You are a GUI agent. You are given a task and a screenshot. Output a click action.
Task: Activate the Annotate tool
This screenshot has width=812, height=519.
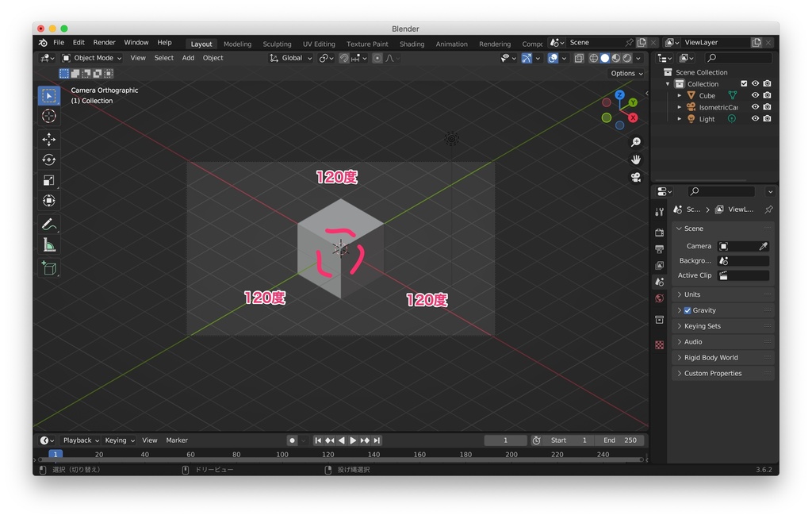pyautogui.click(x=49, y=225)
